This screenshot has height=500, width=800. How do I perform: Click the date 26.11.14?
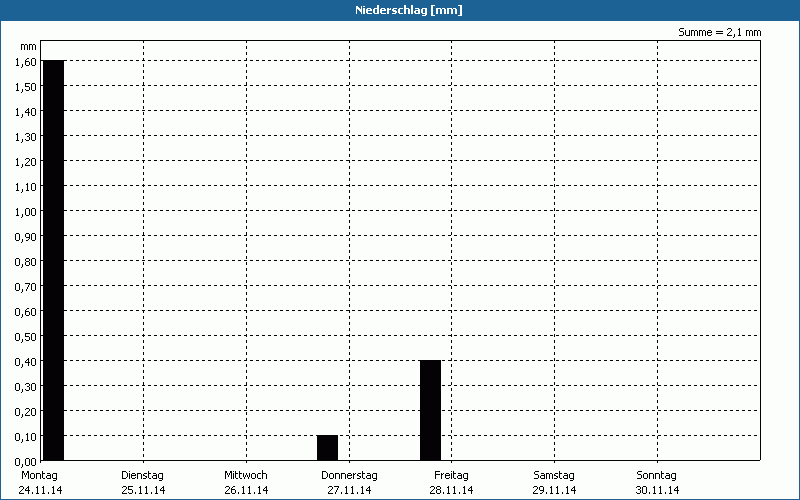coord(246,490)
